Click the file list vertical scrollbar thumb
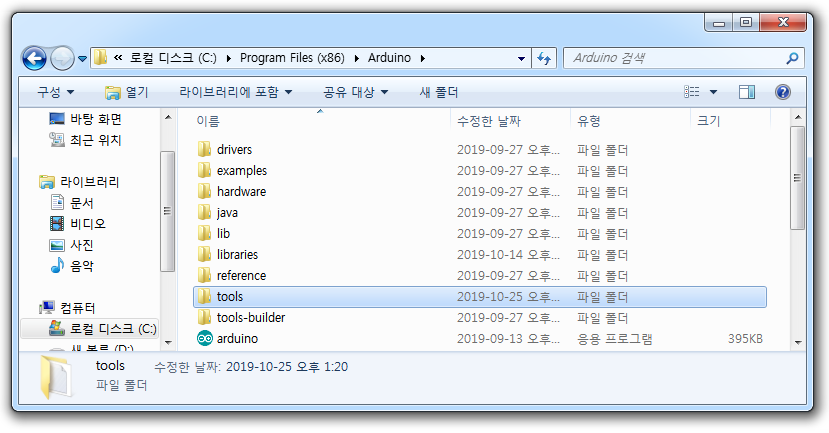 (798, 178)
